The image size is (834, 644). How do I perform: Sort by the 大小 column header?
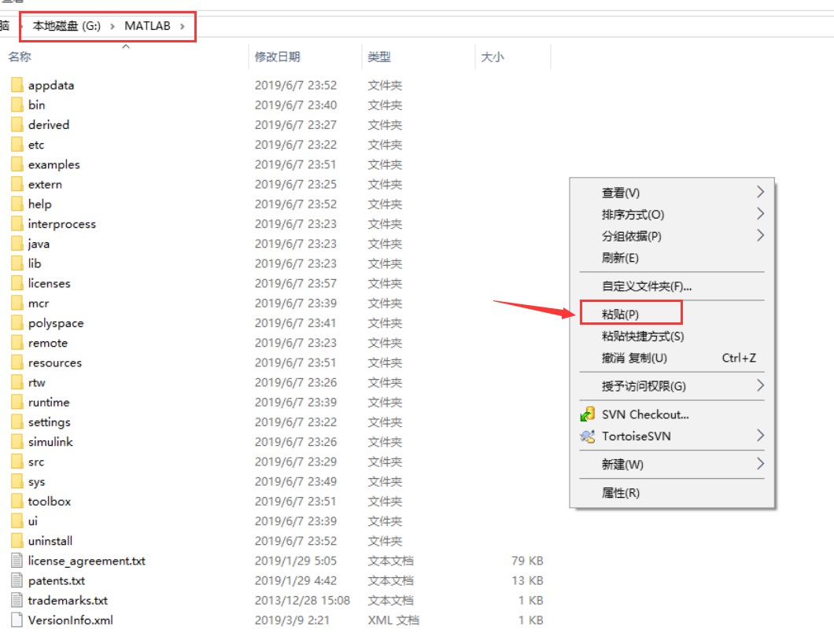[492, 57]
